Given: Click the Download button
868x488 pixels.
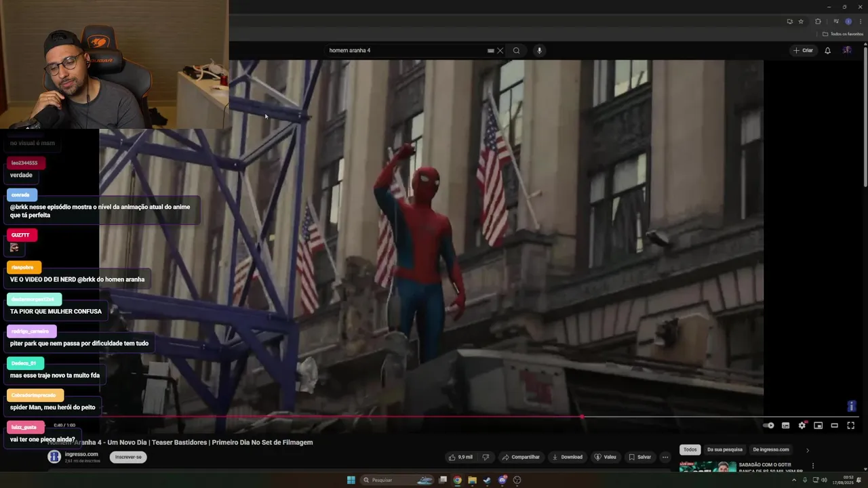Looking at the screenshot, I should 568,457.
